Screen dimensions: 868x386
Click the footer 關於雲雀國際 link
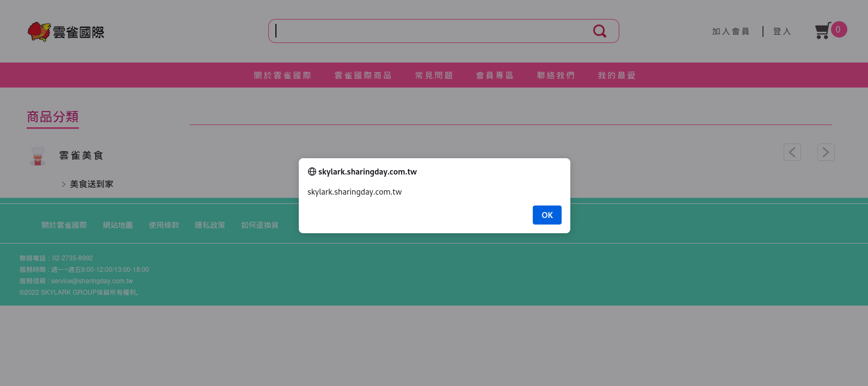(64, 225)
